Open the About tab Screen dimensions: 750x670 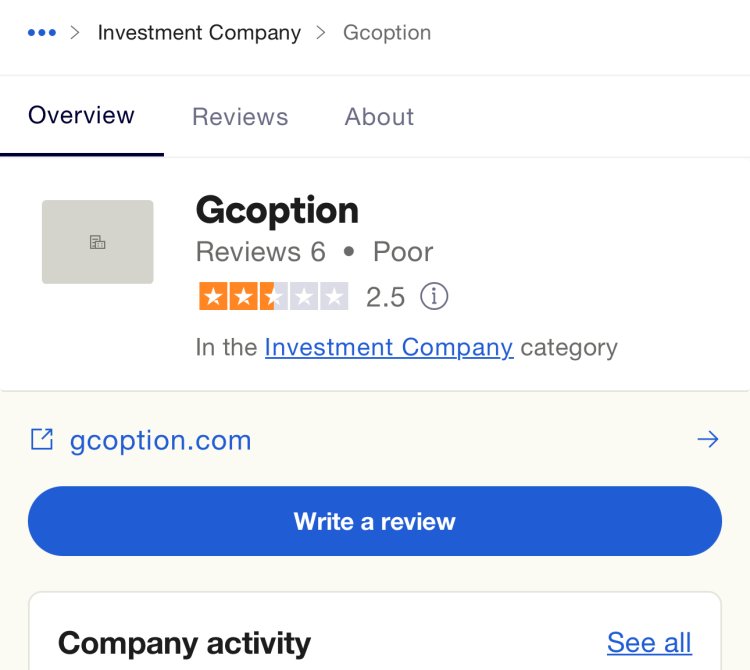click(379, 116)
